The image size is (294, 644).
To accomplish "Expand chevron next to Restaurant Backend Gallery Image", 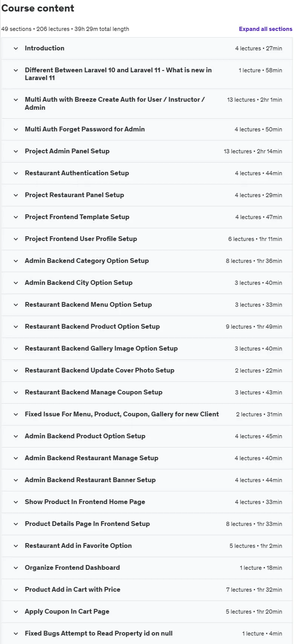I will [x=16, y=348].
